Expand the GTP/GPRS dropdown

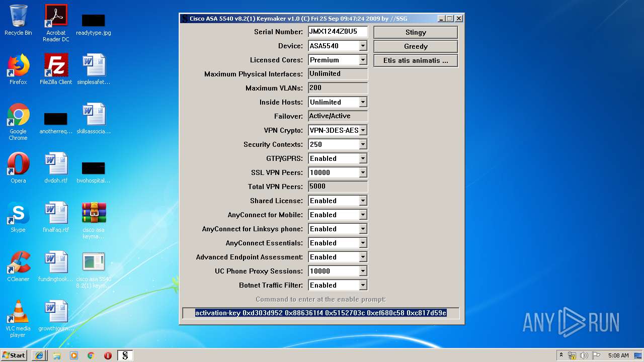click(x=363, y=158)
